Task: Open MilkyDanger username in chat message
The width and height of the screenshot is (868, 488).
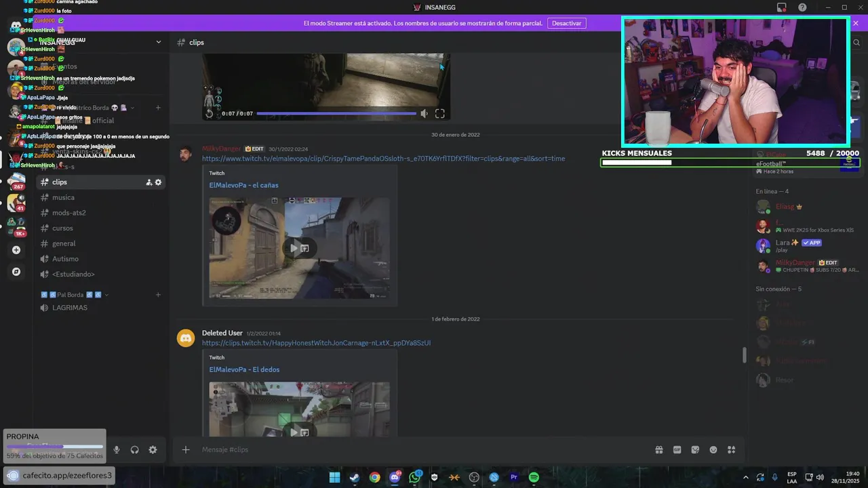Action: click(221, 148)
